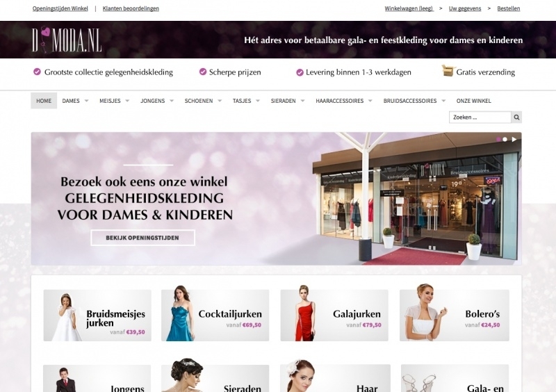Click the Grootste collectie checkmark icon
556x392 pixels.
click(x=37, y=72)
